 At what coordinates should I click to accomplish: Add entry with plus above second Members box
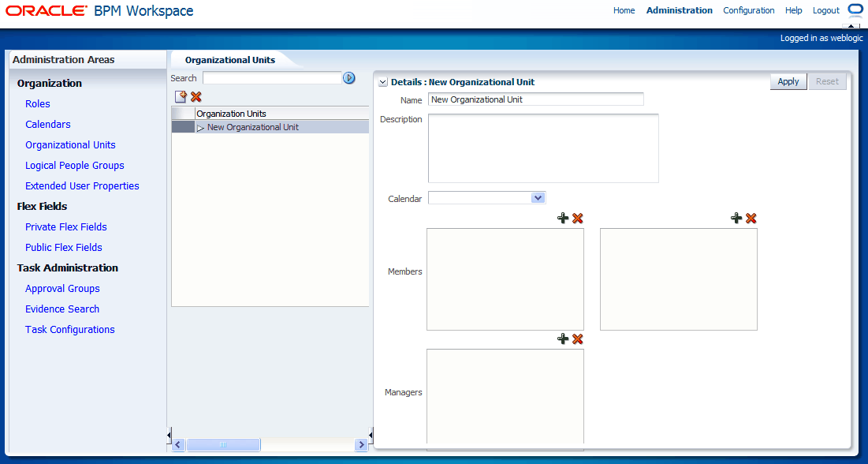736,219
